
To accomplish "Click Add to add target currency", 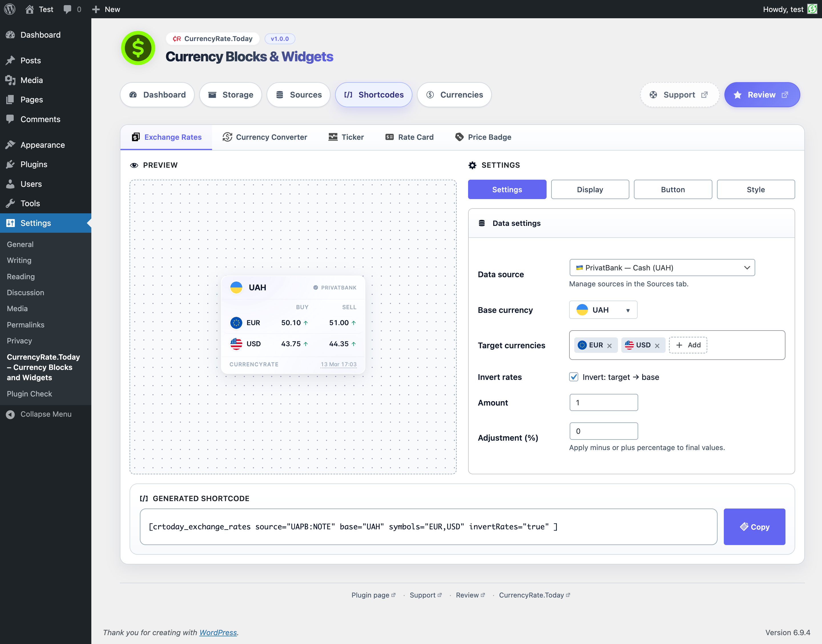I will pyautogui.click(x=688, y=345).
